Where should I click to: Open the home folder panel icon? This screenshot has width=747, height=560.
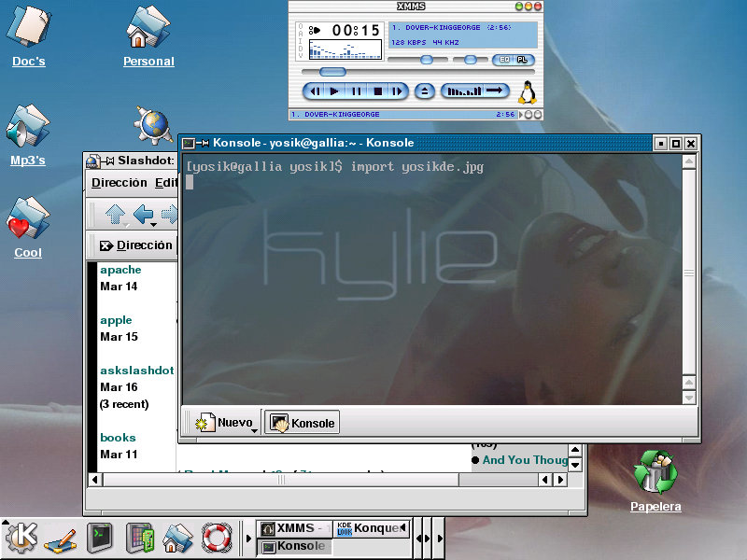[x=177, y=539]
